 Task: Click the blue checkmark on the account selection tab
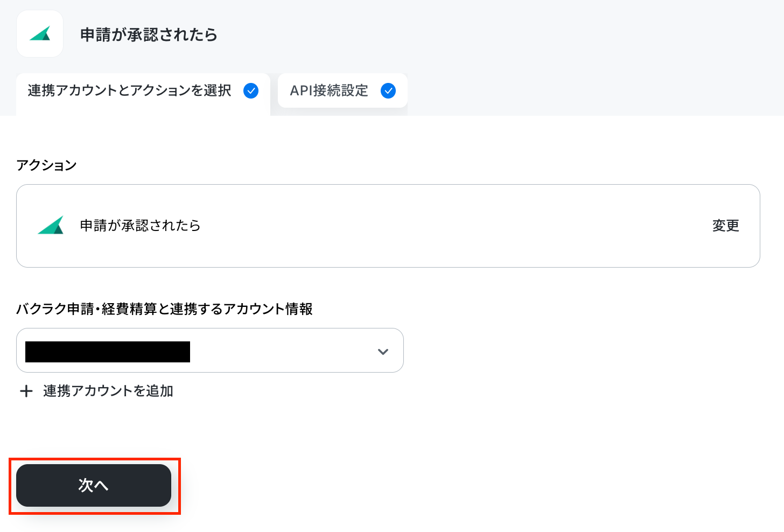pyautogui.click(x=251, y=90)
